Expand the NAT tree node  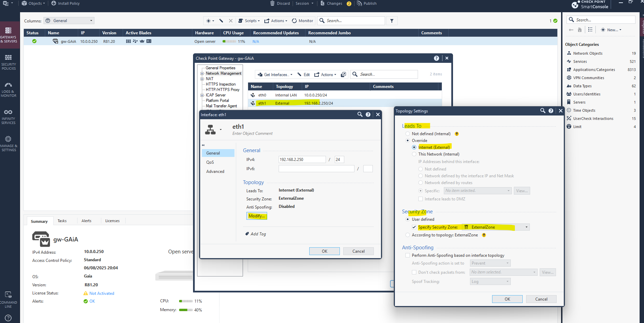202,79
